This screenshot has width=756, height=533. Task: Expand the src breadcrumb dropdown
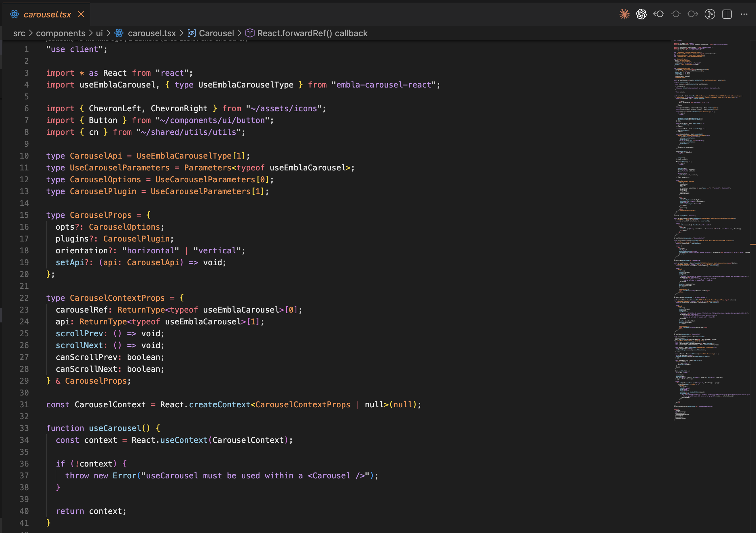(x=19, y=33)
